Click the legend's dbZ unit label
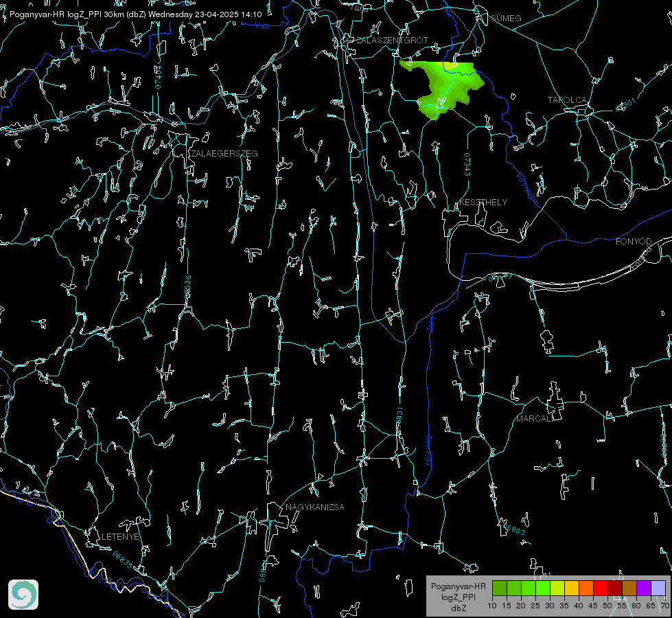The height and width of the screenshot is (618, 672). [x=458, y=608]
